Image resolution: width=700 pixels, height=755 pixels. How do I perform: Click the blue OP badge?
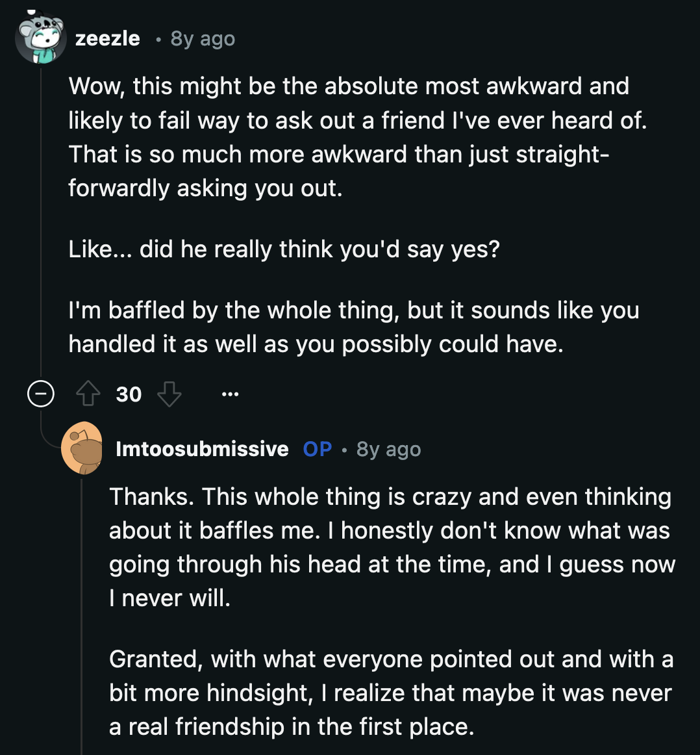pos(318,448)
